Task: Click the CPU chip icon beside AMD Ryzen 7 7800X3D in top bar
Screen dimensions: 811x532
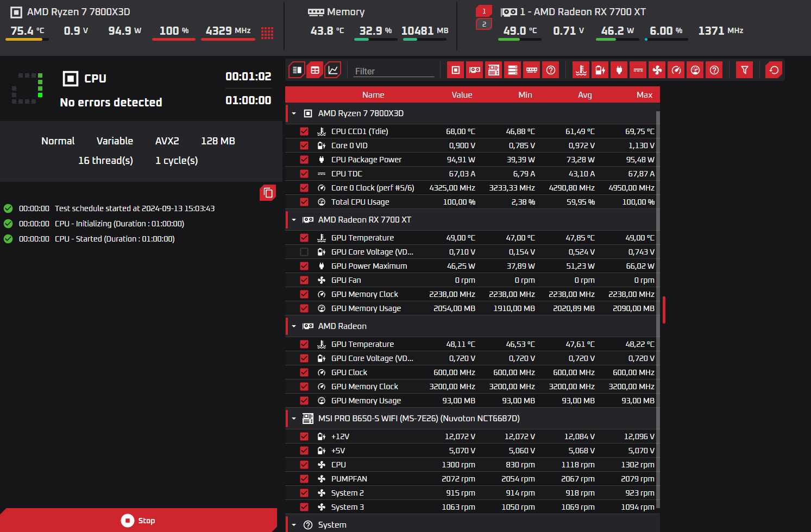Action: [x=16, y=12]
